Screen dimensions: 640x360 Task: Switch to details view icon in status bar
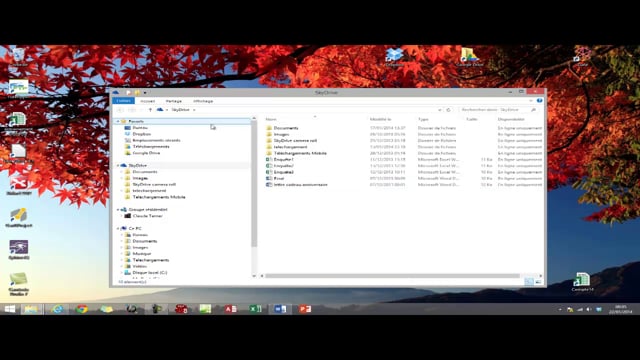tap(529, 282)
